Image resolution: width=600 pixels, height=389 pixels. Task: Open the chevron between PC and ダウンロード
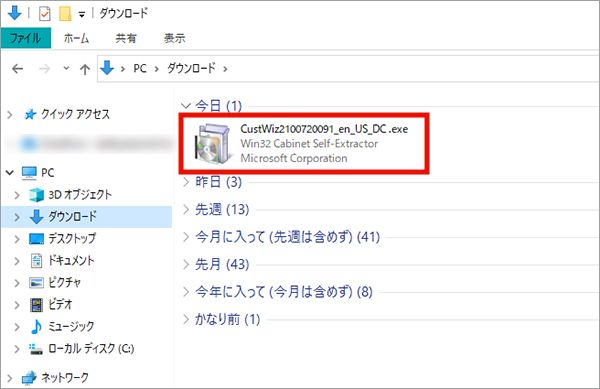point(157,69)
